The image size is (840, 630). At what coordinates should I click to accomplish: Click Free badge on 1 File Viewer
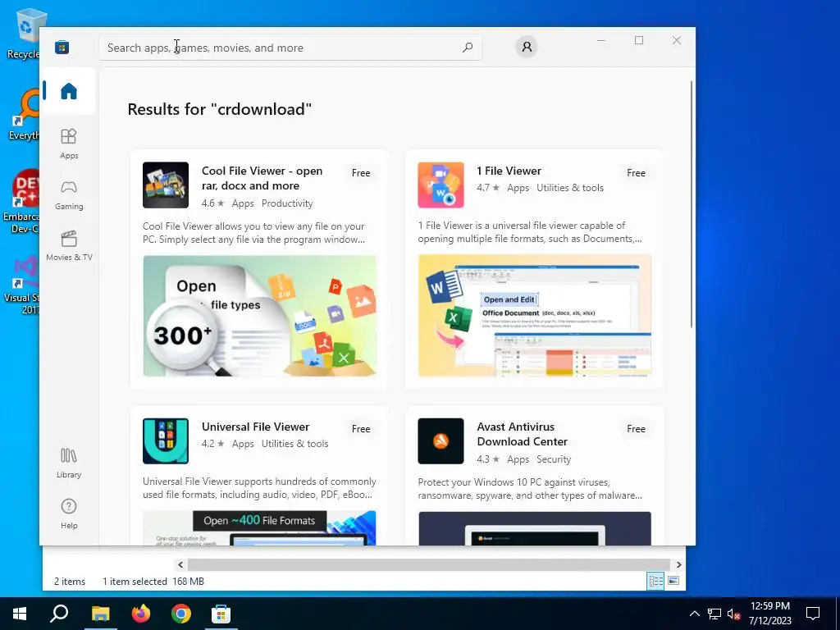tap(636, 173)
